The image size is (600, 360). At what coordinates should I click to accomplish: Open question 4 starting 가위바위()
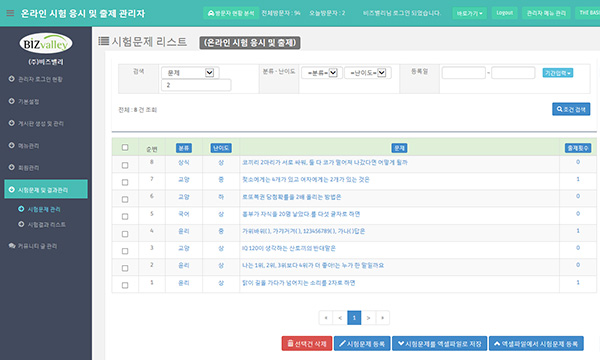(x=303, y=231)
